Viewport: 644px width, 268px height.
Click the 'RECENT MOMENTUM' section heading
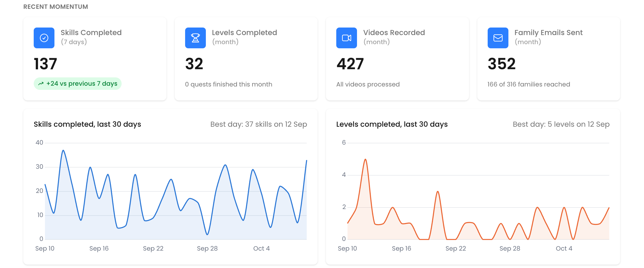56,7
